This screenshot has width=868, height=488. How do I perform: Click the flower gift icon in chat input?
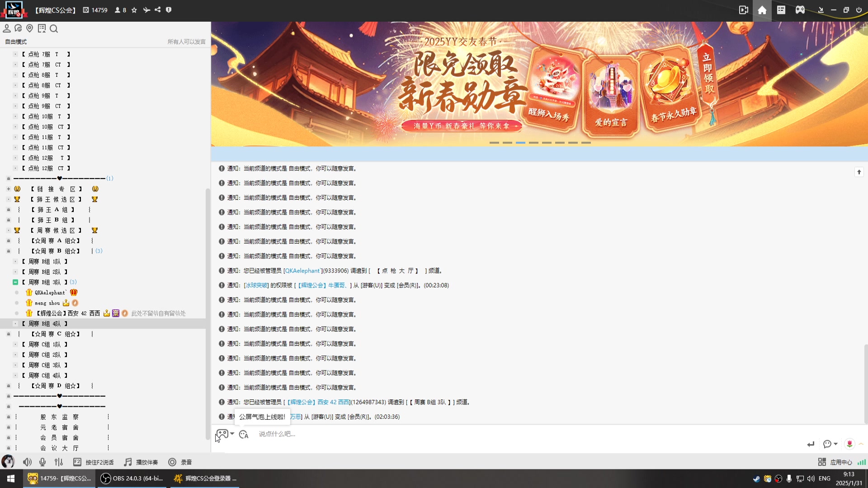[849, 444]
